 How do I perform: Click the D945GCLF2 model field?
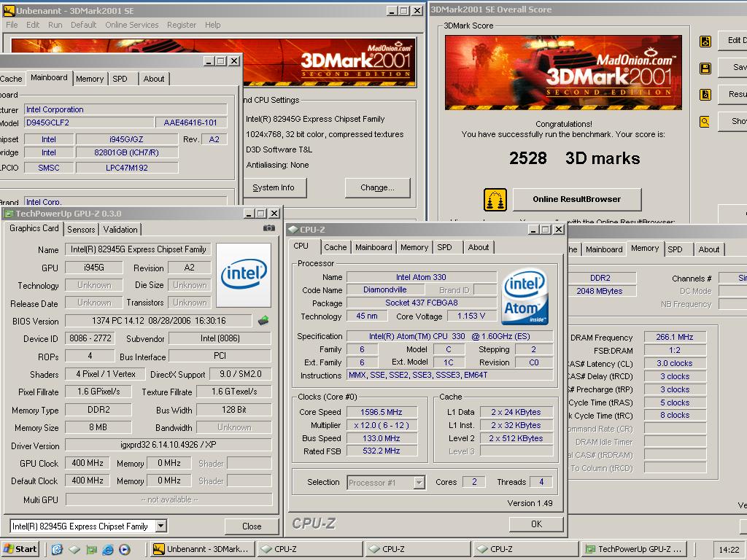click(89, 122)
